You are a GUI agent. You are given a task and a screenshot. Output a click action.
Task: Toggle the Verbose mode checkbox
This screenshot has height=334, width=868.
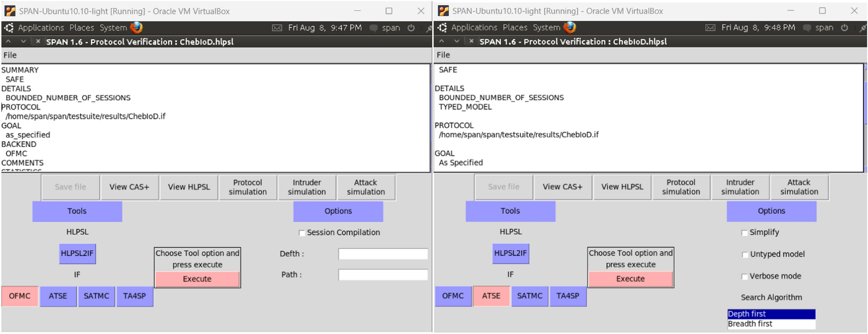tap(745, 277)
